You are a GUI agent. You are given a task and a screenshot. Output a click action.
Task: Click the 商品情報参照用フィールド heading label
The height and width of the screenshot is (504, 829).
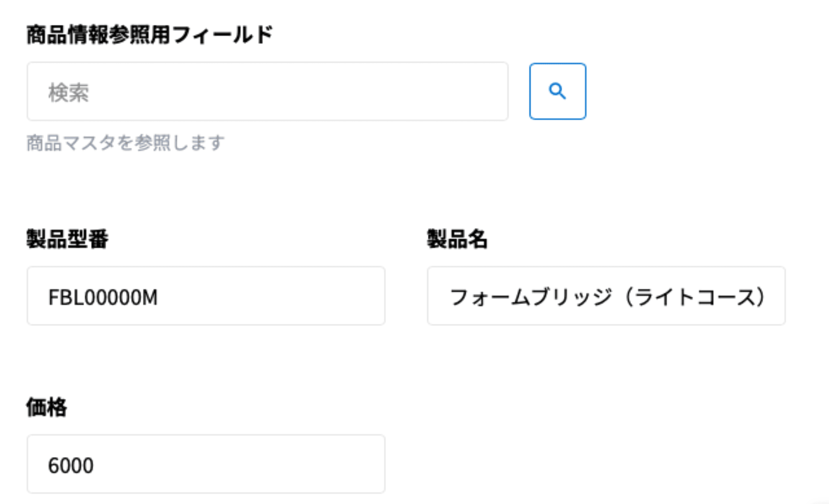tap(149, 35)
